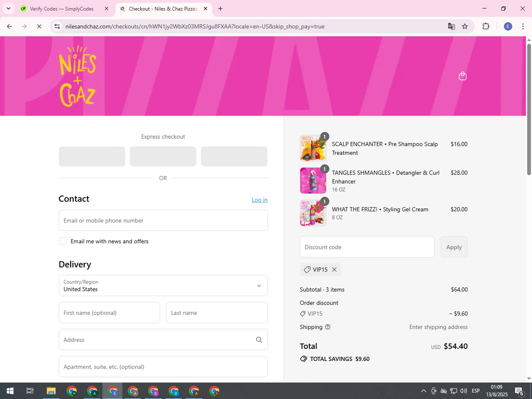Expand the Country/Region dropdown
The width and height of the screenshot is (532, 399).
point(163,286)
